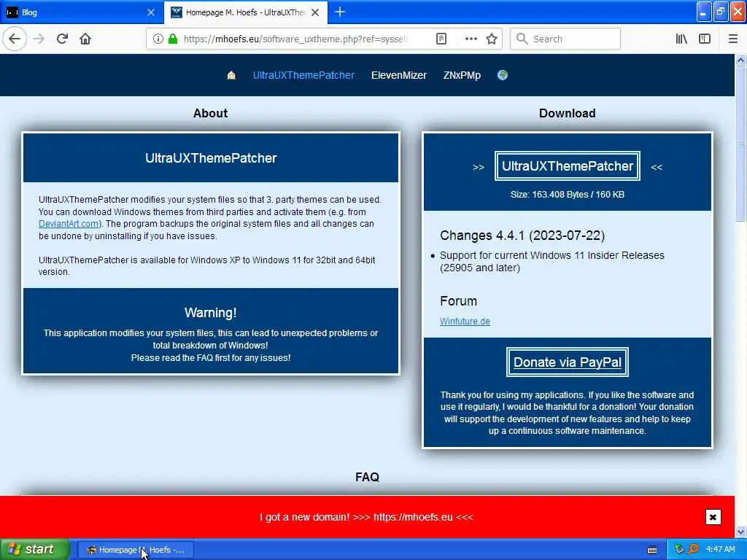Open the Firefox hamburger menu

733,39
